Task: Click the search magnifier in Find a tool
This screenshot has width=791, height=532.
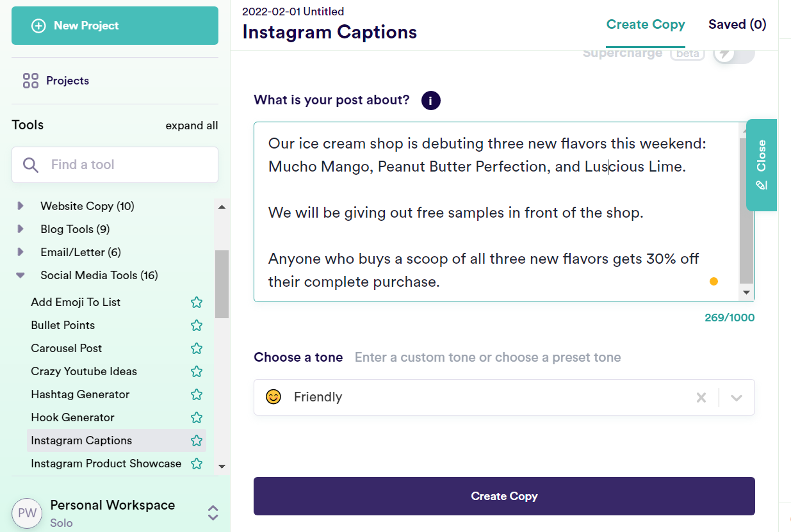Action: [x=30, y=165]
